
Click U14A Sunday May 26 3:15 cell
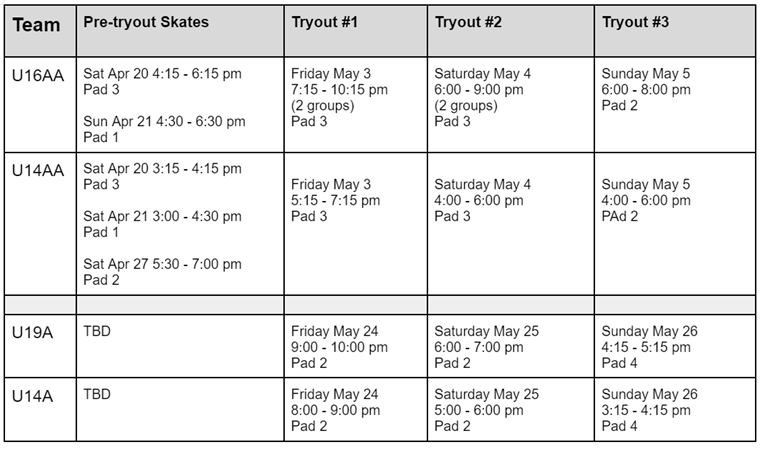[x=675, y=410]
